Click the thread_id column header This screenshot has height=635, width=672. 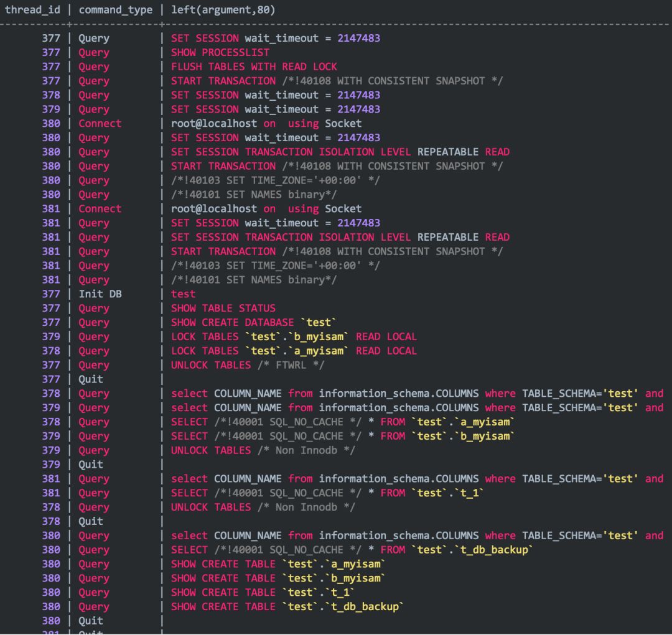pos(32,10)
